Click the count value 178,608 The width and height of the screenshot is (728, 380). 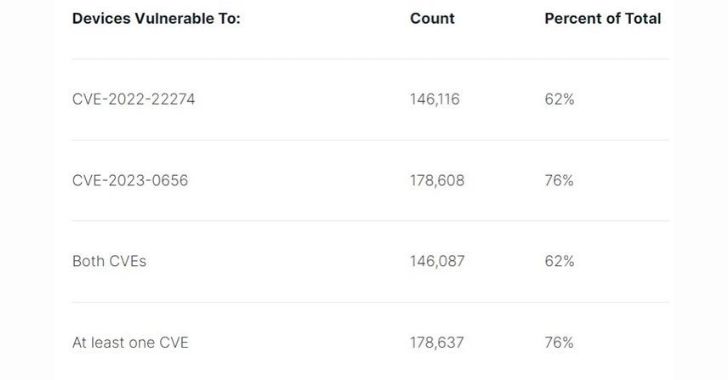tap(437, 180)
